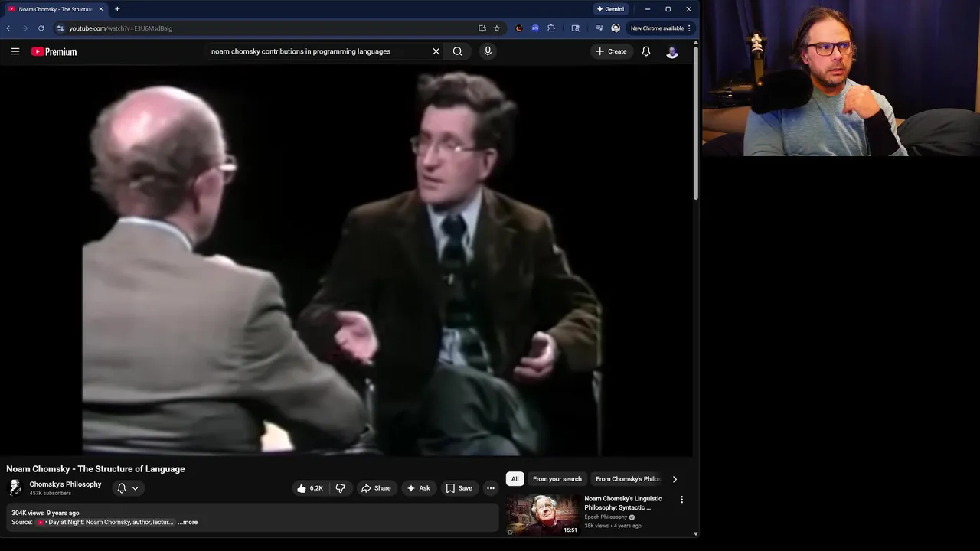The height and width of the screenshot is (551, 980).
Task: Share the video
Action: (376, 488)
